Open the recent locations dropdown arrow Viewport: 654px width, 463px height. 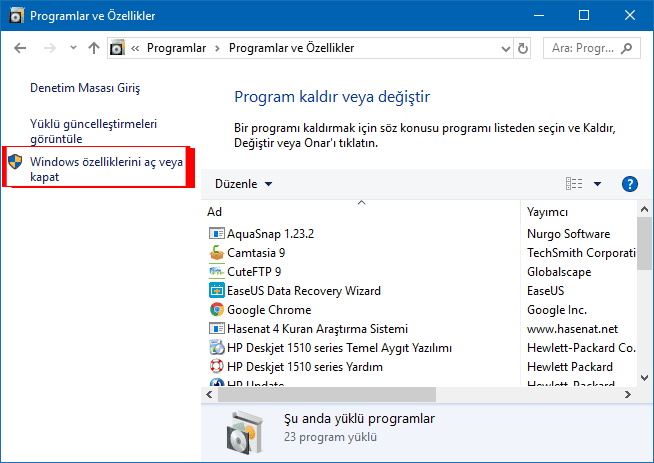(x=73, y=48)
